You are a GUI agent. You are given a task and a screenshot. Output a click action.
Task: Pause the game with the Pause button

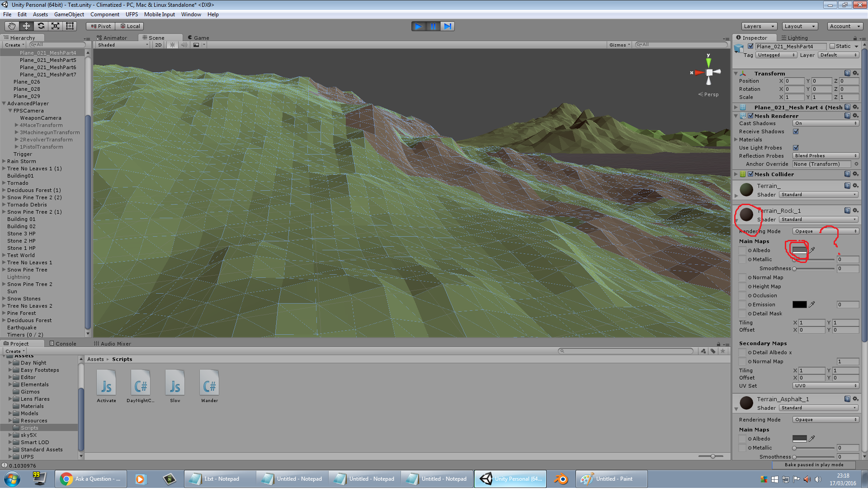433,26
